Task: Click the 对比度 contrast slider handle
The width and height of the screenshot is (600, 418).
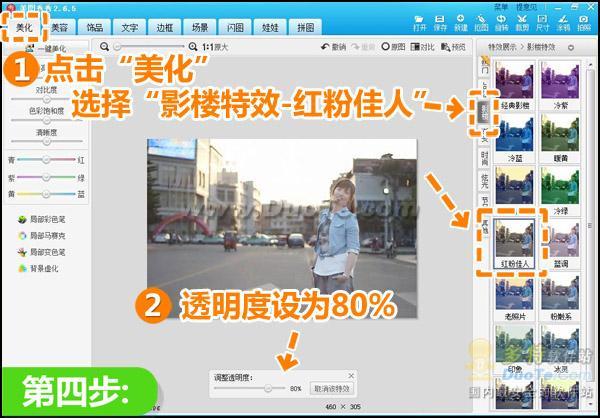Action: tap(46, 99)
